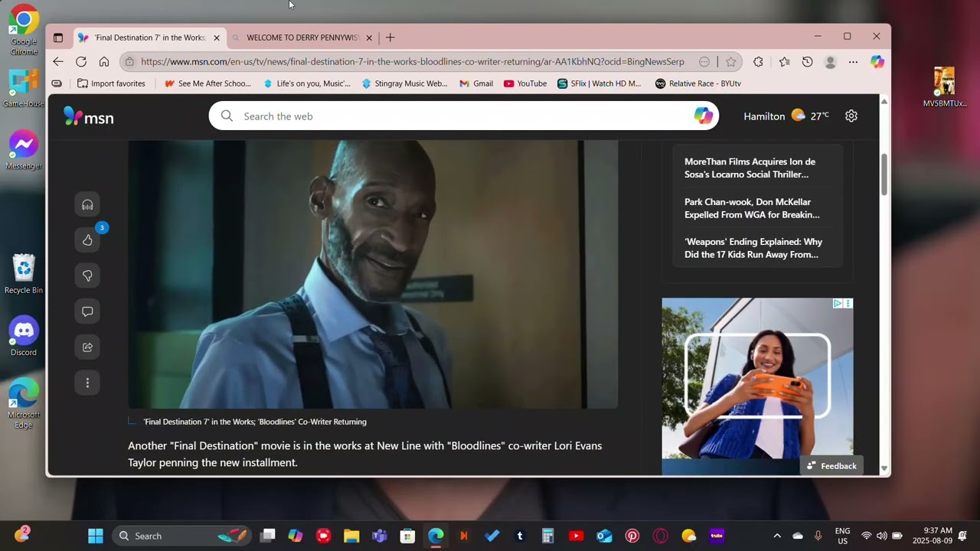Show hidden system tray icons
Viewport: 980px width, 551px height.
777,536
